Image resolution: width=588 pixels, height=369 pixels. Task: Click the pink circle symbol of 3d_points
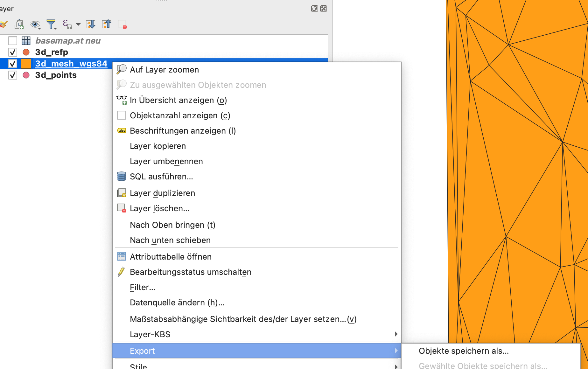[26, 75]
